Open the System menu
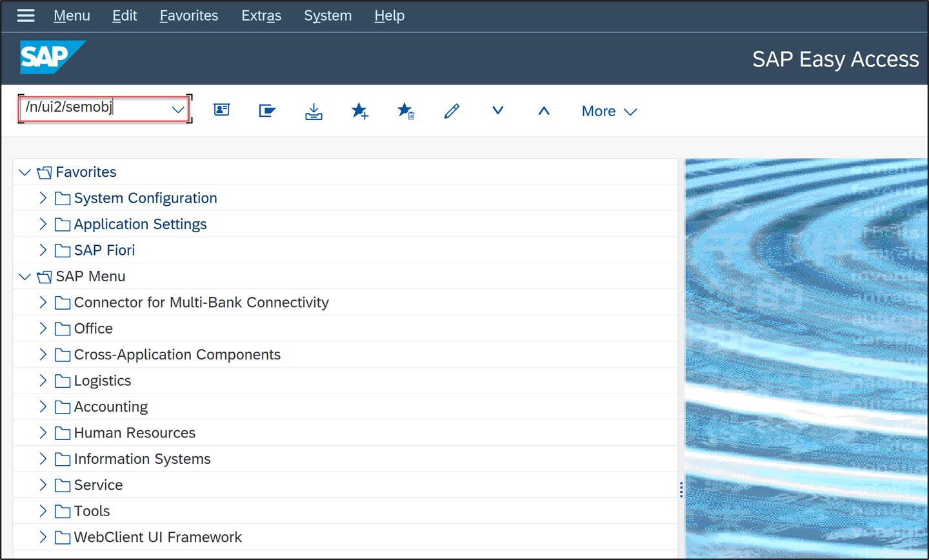This screenshot has height=560, width=929. click(x=328, y=15)
